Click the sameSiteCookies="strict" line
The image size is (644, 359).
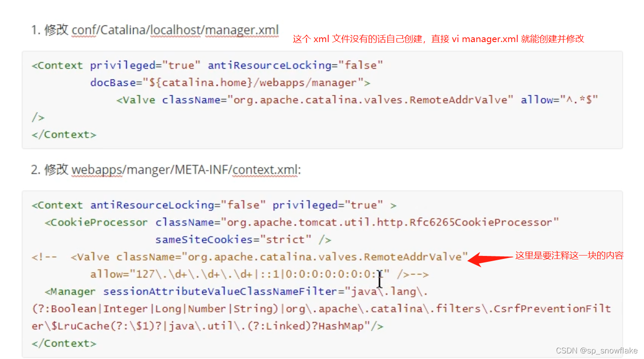[243, 240]
